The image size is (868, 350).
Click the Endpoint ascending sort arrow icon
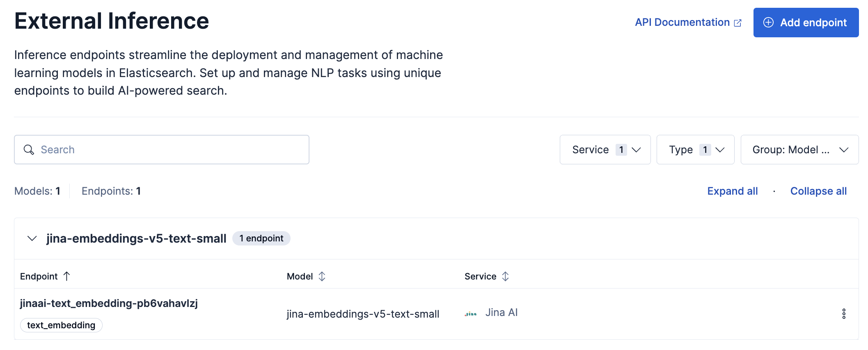67,276
